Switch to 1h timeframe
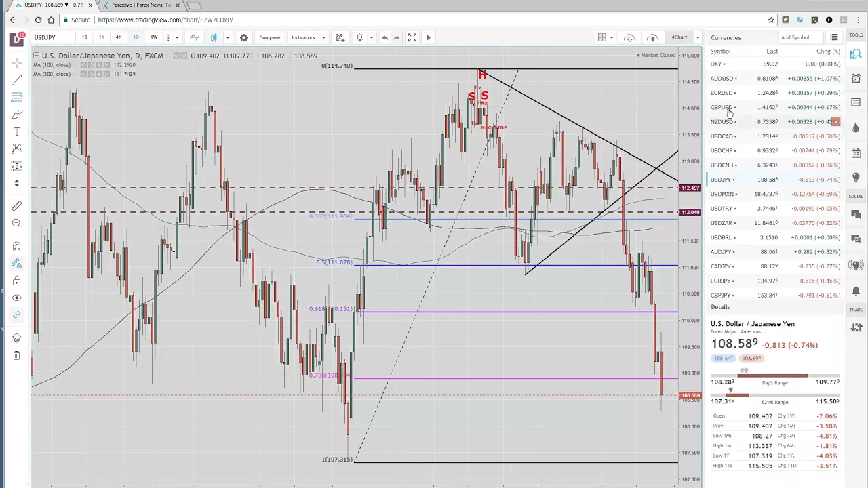 tap(101, 37)
